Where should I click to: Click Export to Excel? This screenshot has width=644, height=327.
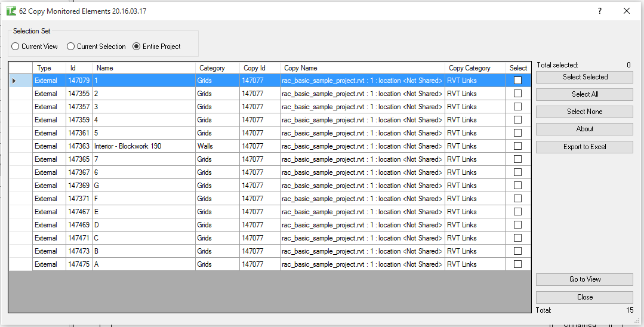[584, 147]
